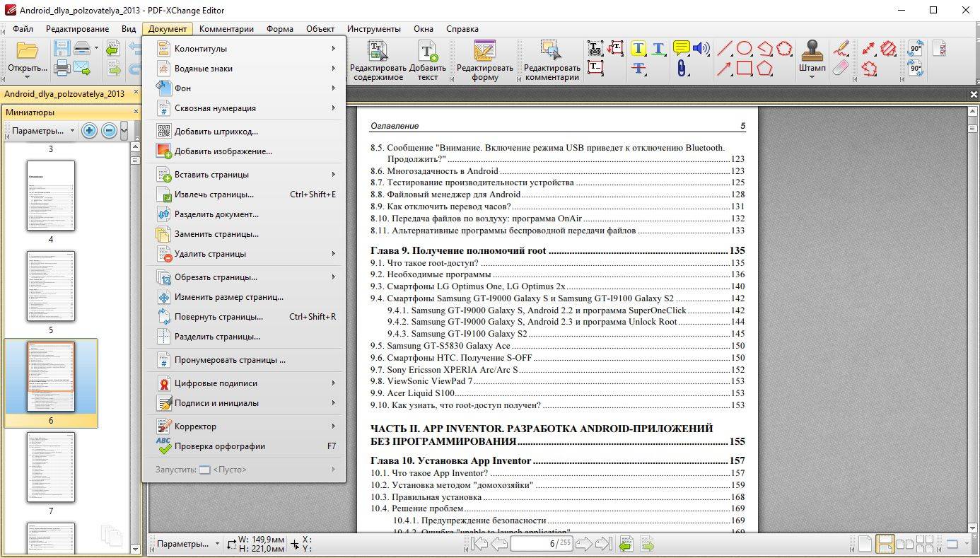980x558 pixels.
Task: Go to last page arrow in status bar
Action: (x=603, y=544)
